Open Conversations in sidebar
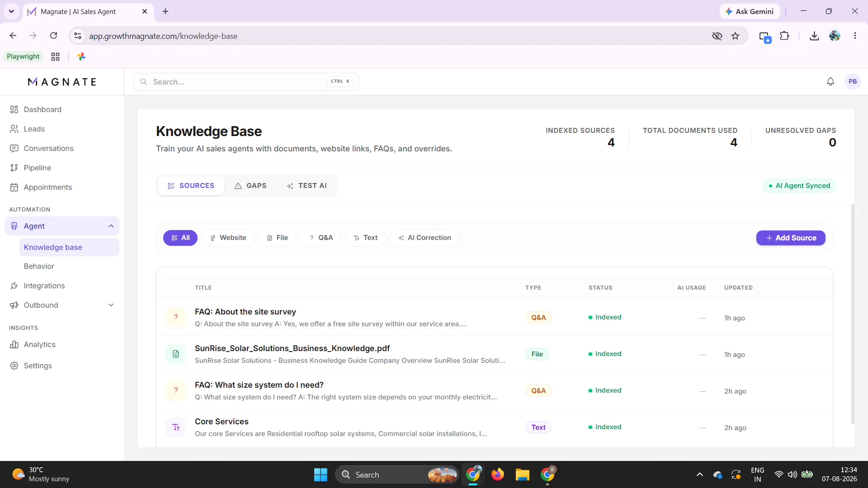868x488 pixels. click(x=62, y=148)
